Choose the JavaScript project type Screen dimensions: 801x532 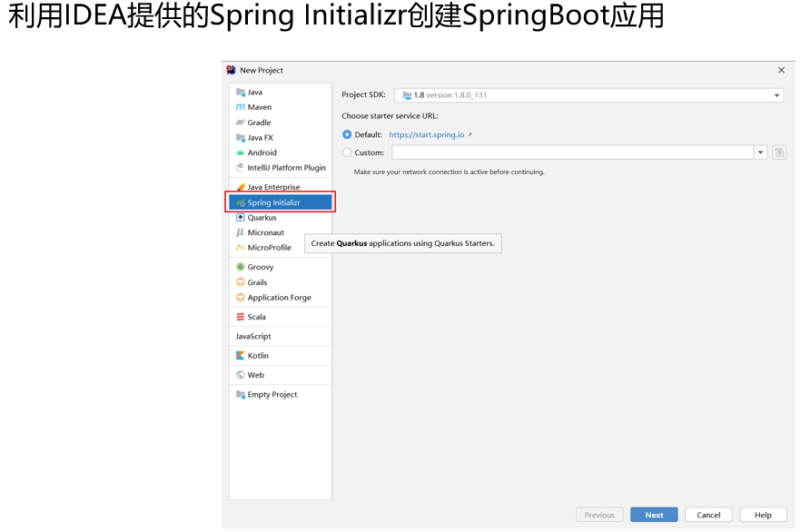tap(280, 336)
